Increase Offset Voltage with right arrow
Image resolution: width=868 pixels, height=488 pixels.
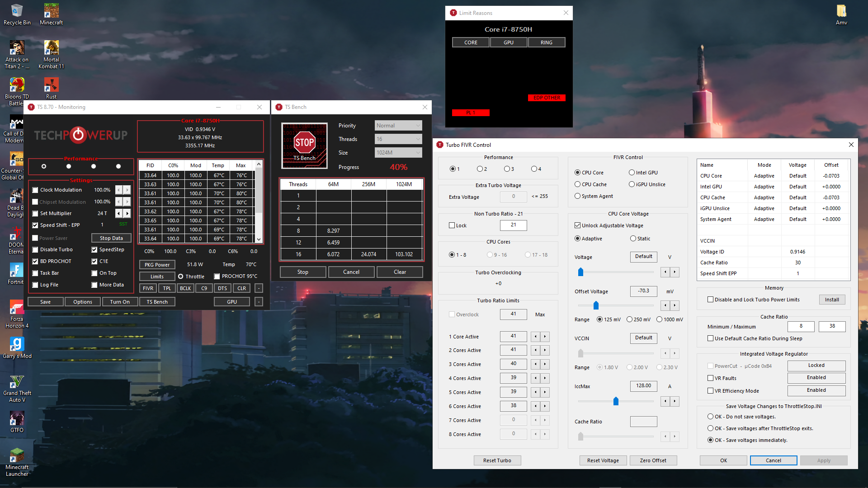[x=675, y=305]
